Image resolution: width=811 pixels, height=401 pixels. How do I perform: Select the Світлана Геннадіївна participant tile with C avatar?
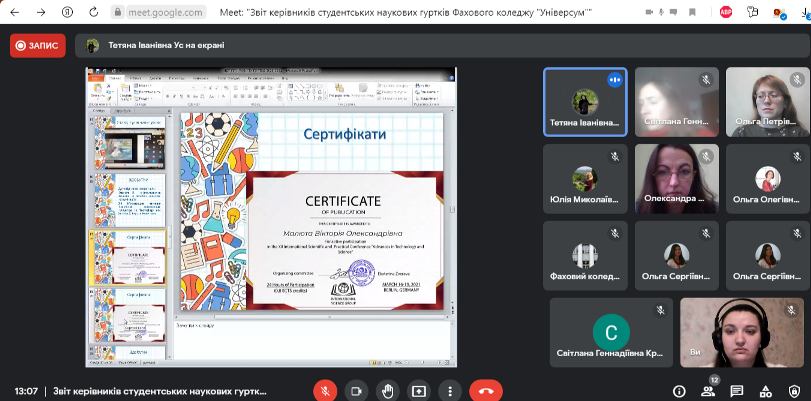tap(611, 332)
